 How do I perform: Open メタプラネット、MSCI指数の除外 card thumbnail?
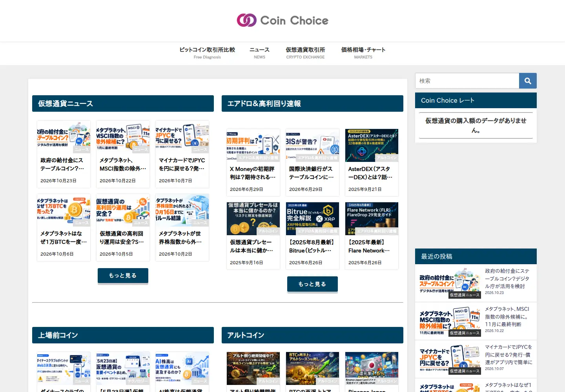point(123,137)
